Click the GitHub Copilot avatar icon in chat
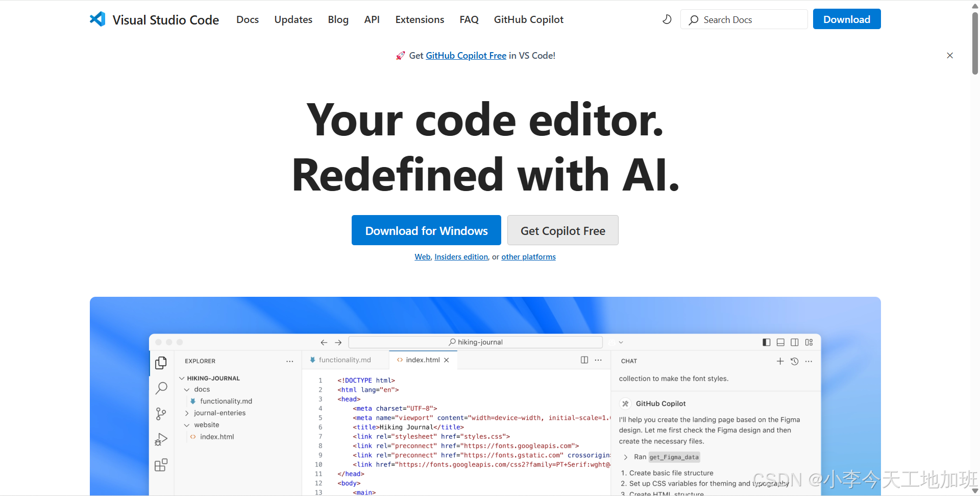Viewport: 980px width, 496px height. 625,404
